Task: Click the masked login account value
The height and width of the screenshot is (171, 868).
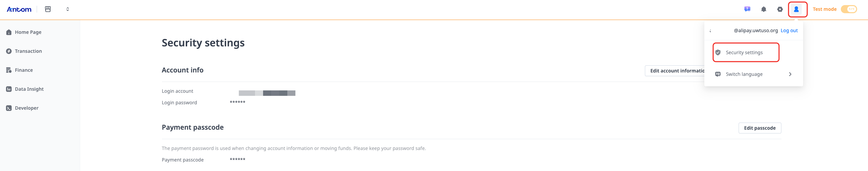Action: click(x=267, y=93)
